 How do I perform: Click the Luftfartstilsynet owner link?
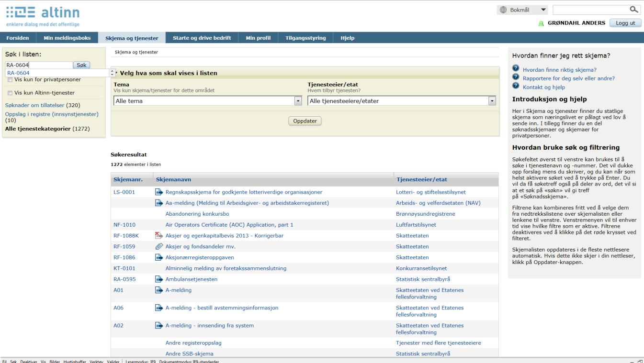point(416,225)
